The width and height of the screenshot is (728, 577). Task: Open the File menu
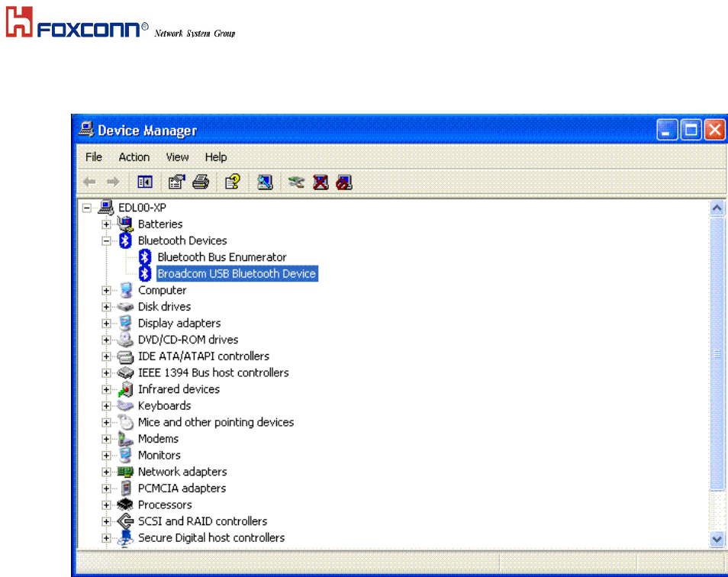tap(94, 157)
